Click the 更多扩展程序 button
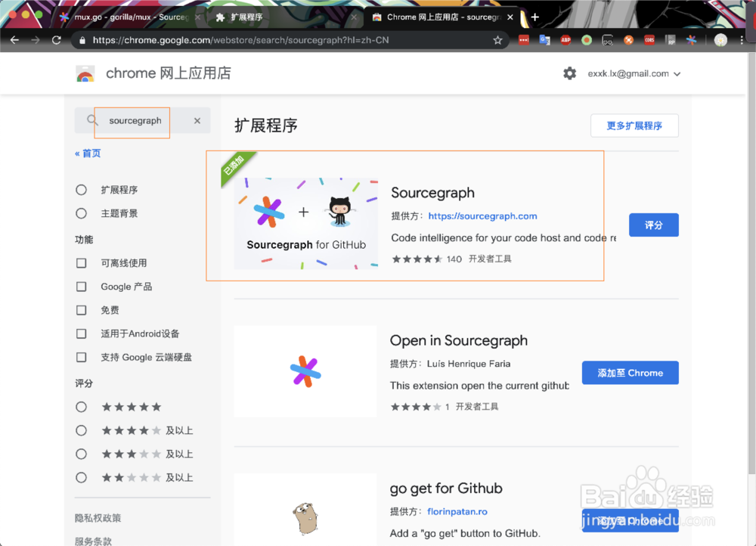Screen dimensions: 756x546 634,126
